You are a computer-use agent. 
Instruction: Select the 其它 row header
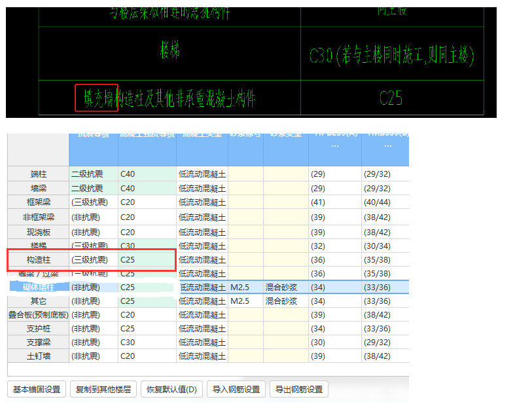click(39, 301)
